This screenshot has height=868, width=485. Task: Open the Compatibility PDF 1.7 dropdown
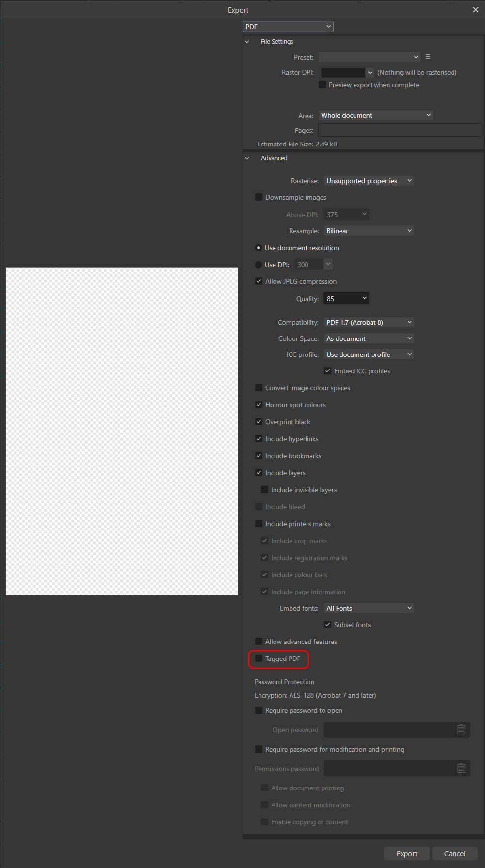pos(369,322)
